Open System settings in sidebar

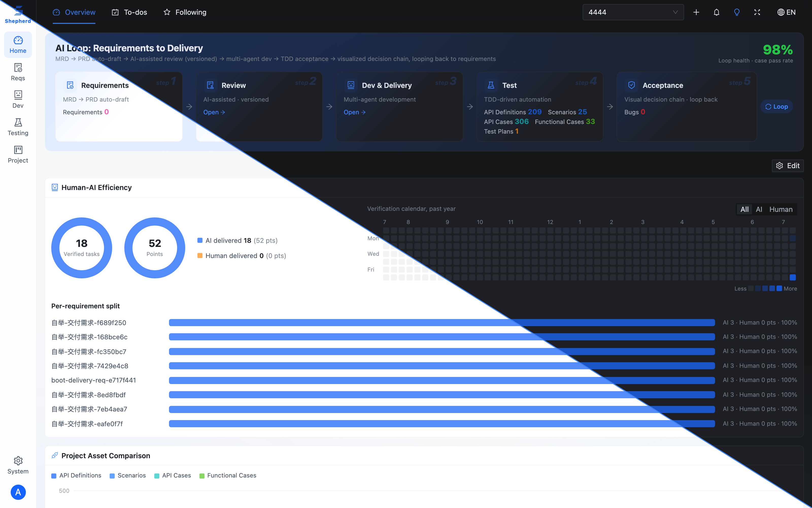(x=18, y=465)
